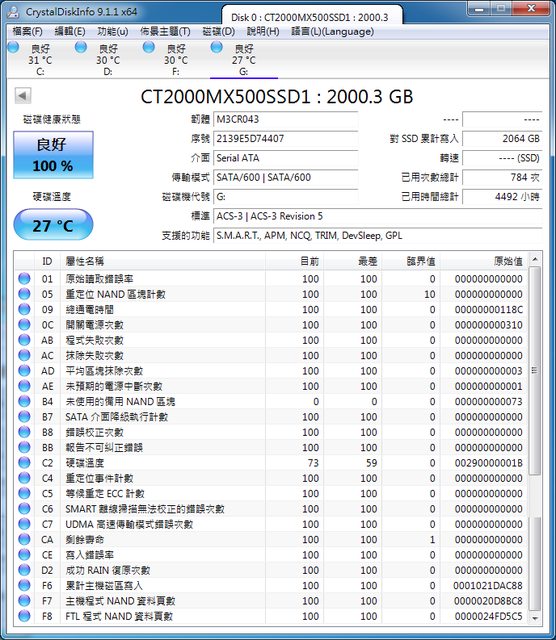The image size is (556, 640).
Task: Click raw value 0029000001B in C2 row
Action: [x=489, y=462]
